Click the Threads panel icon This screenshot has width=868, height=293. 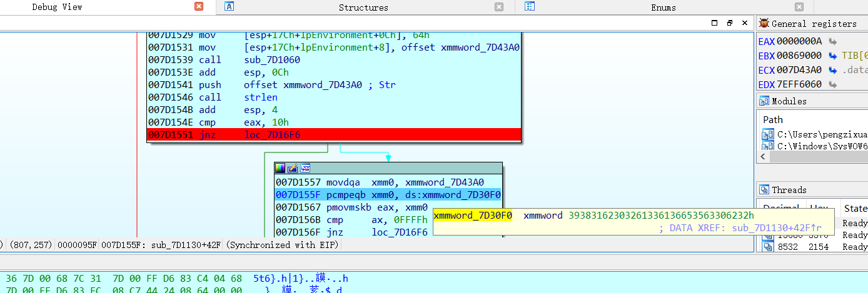(x=764, y=189)
